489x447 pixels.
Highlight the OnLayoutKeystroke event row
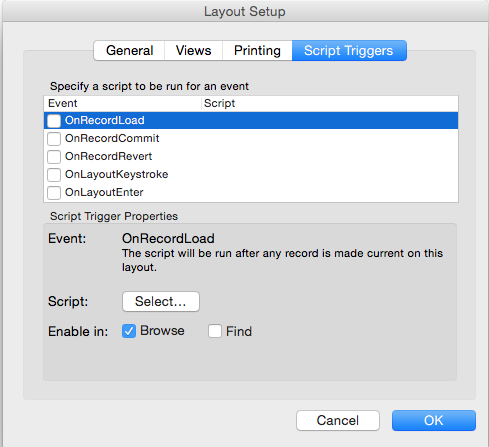251,174
